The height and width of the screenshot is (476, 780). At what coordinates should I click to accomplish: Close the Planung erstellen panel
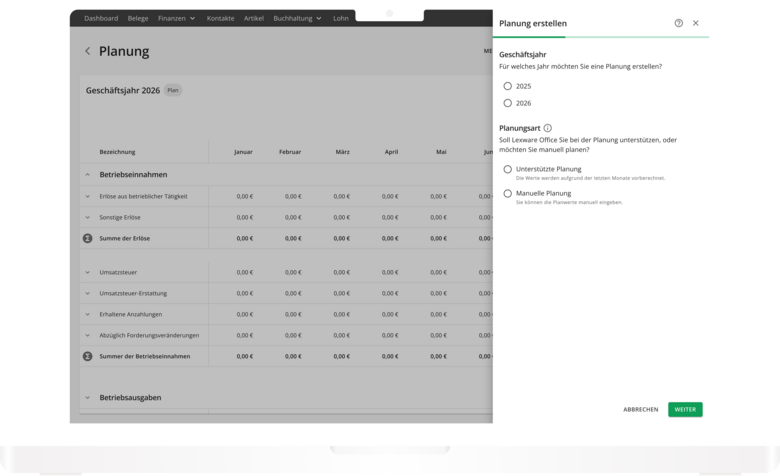(696, 23)
